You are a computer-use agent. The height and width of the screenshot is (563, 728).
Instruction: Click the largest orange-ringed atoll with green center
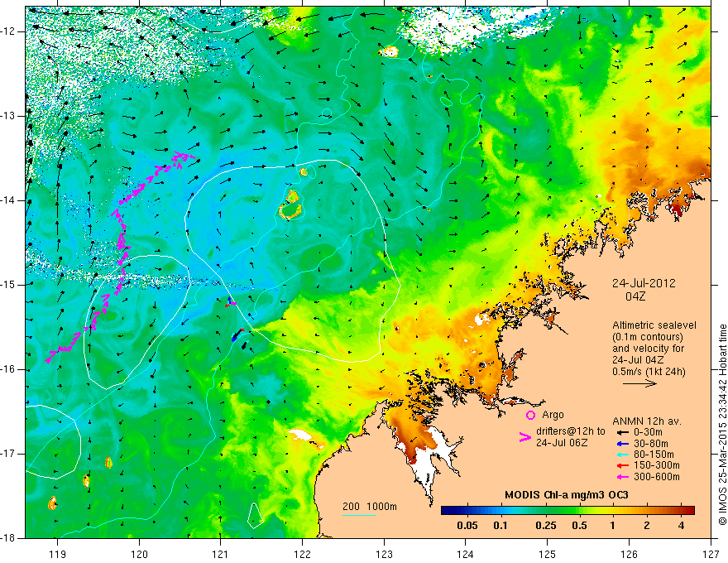(290, 211)
